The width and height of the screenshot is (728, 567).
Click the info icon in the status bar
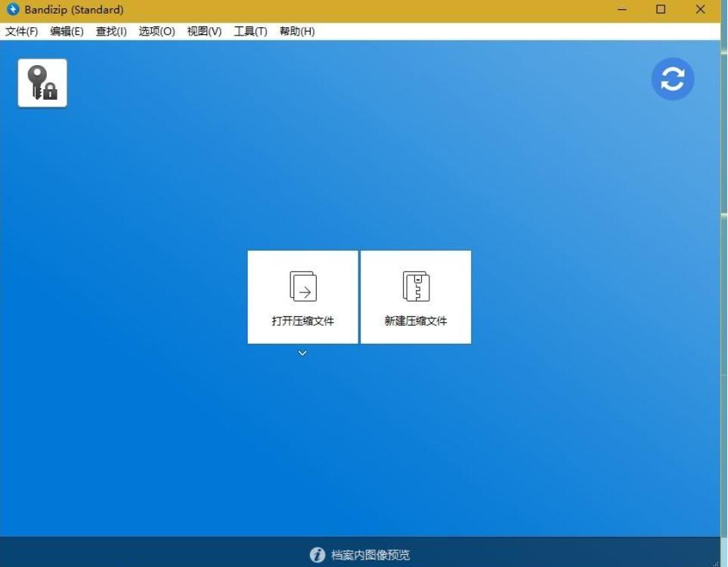[318, 554]
